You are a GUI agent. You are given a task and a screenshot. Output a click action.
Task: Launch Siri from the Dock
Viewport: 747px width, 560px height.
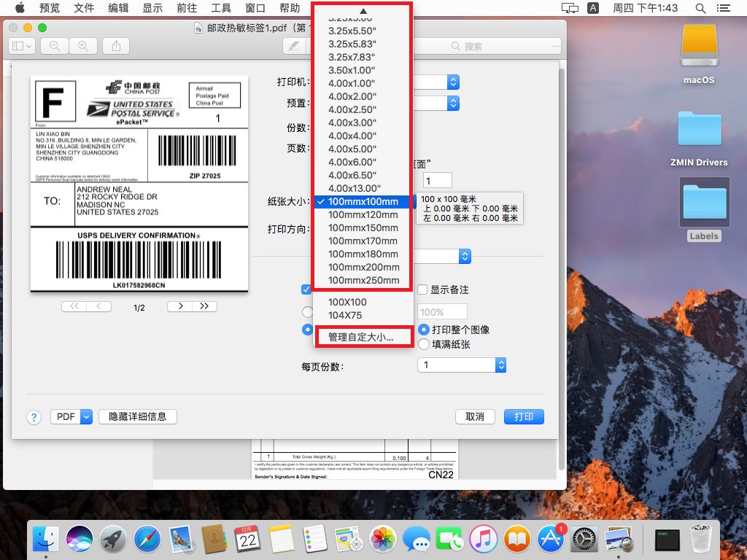click(80, 539)
